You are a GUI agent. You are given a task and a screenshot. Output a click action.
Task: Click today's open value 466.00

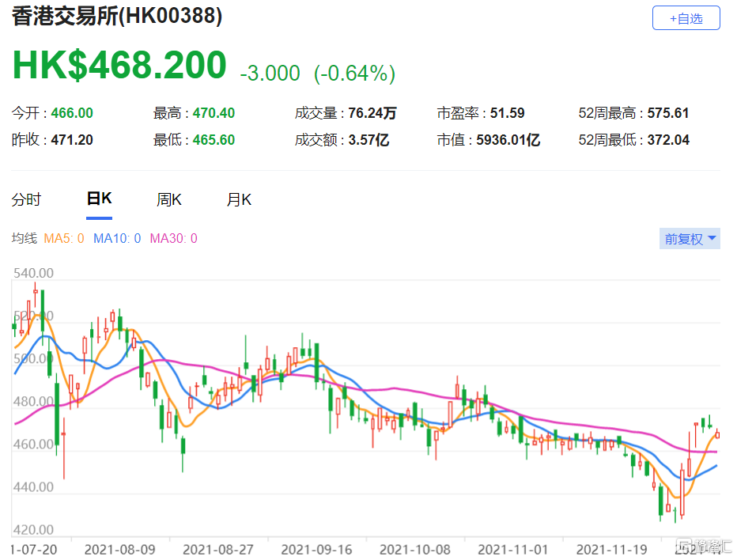(x=72, y=113)
